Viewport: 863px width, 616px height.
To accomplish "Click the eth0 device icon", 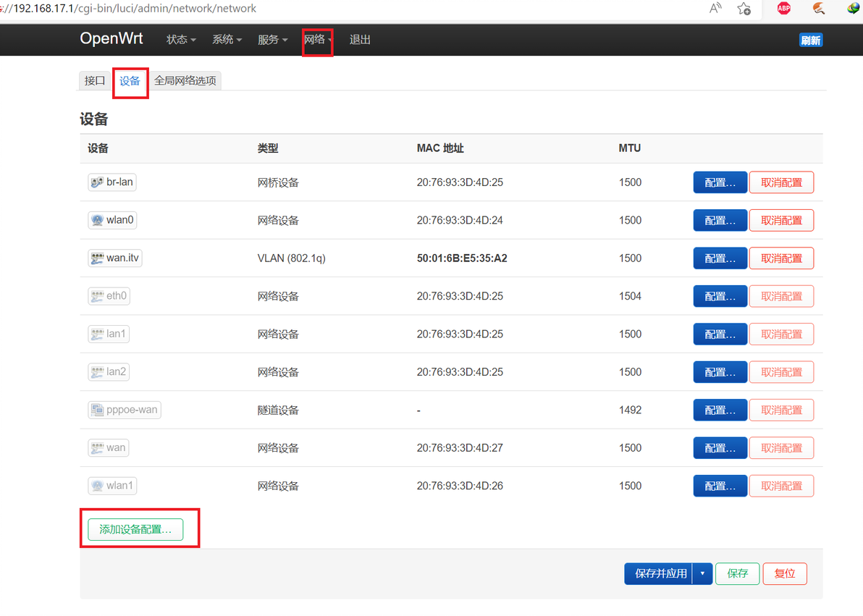I will (97, 296).
